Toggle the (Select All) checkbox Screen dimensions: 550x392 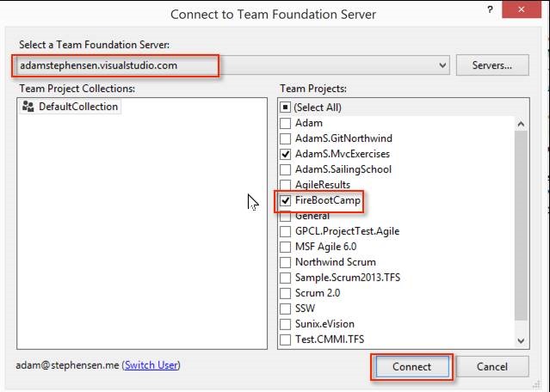(x=285, y=107)
